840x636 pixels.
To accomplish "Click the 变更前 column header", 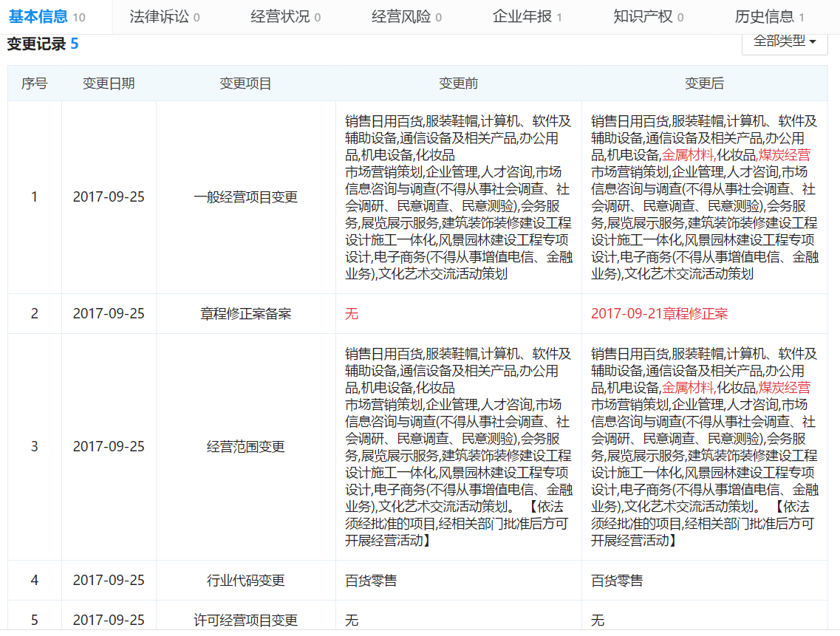I will pos(459,83).
